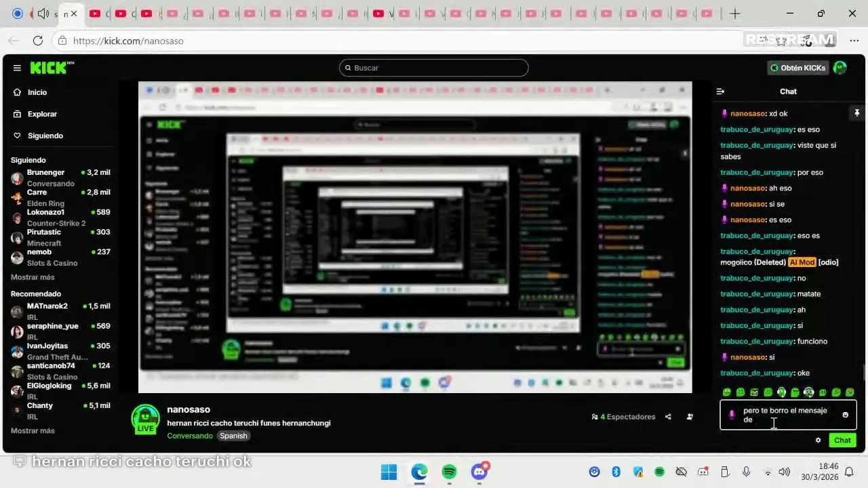The width and height of the screenshot is (868, 488).
Task: Open emoji picker in chat input
Action: [x=845, y=415]
